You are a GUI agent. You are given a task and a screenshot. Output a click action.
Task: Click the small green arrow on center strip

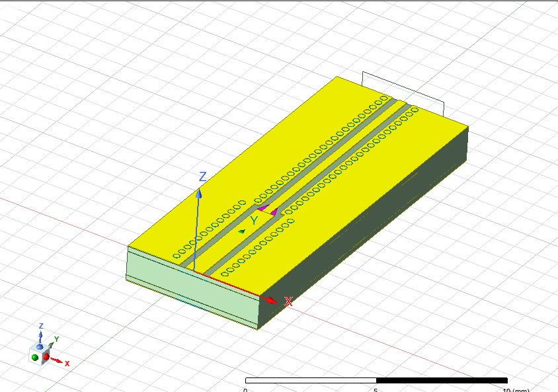(x=241, y=231)
